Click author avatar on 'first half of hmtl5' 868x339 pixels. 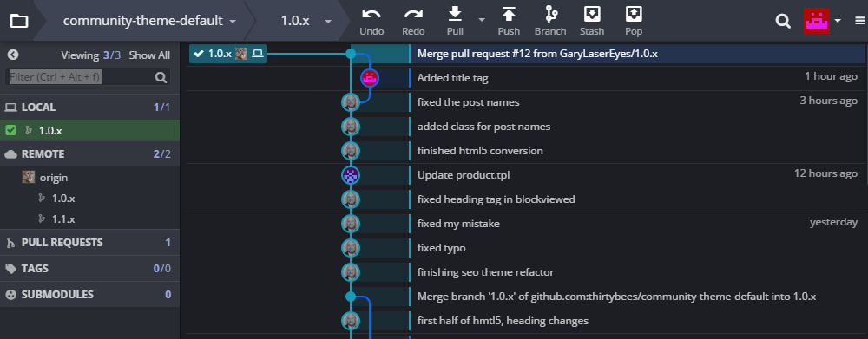click(351, 321)
